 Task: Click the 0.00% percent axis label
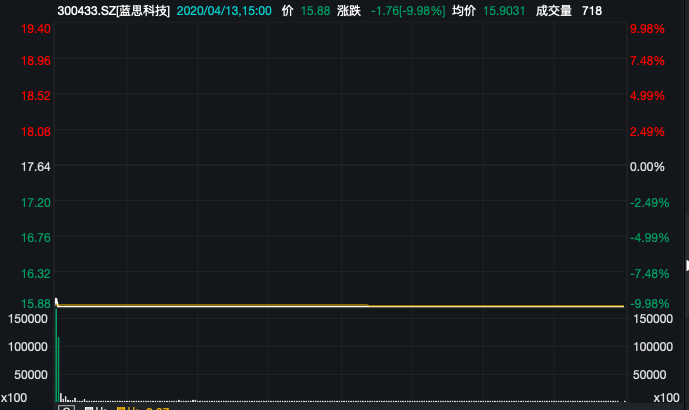(x=647, y=167)
